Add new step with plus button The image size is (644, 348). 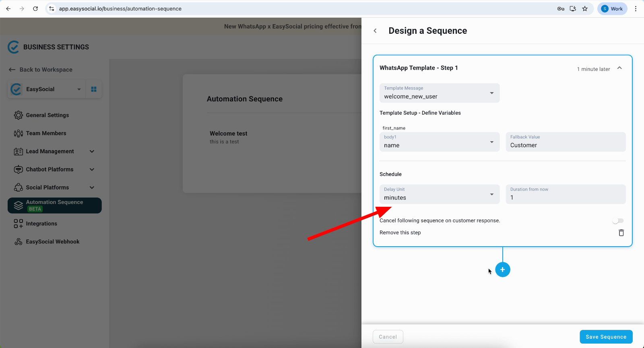click(x=503, y=270)
